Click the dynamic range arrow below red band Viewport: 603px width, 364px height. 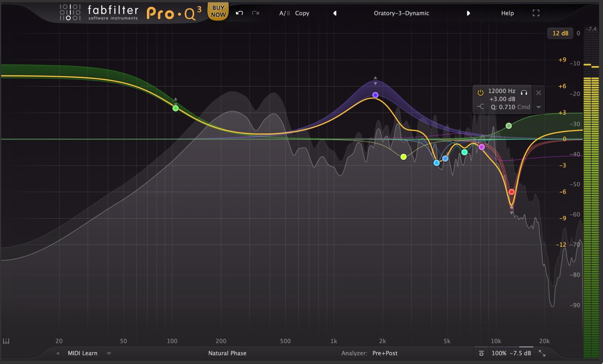[x=512, y=213]
